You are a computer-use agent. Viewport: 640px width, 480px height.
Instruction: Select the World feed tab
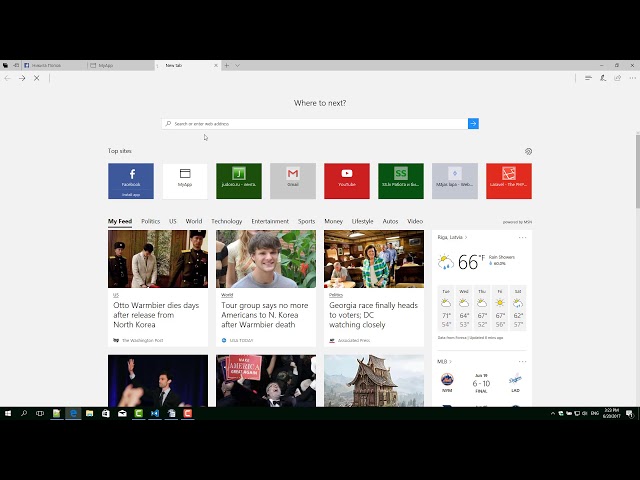tap(194, 221)
